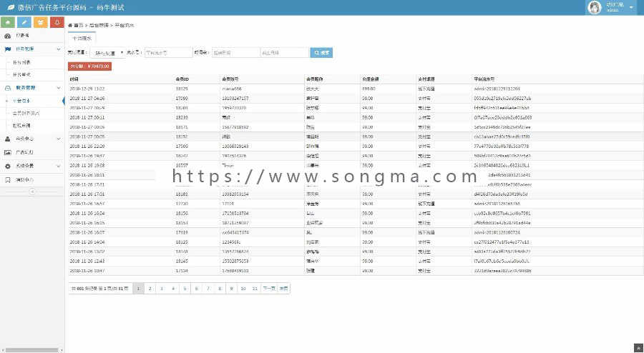644x353 pixels.
Task: Click the next page link in pagination
Action: [x=269, y=289]
